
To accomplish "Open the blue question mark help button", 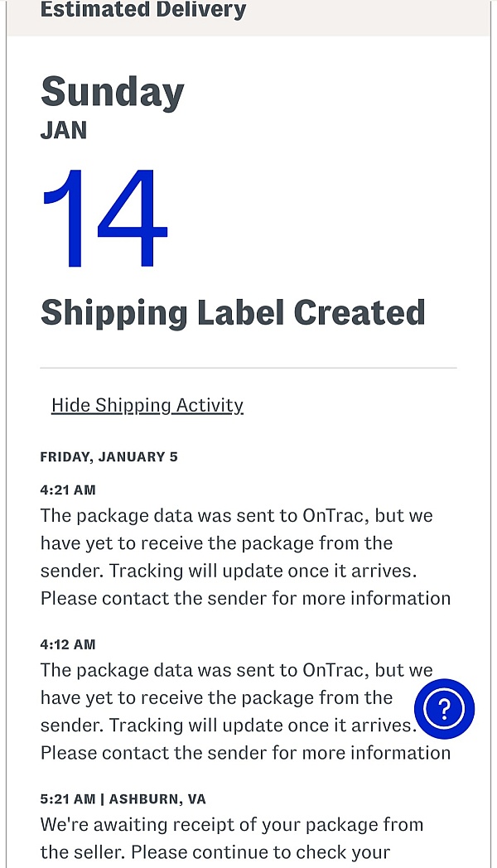I will pos(444,709).
